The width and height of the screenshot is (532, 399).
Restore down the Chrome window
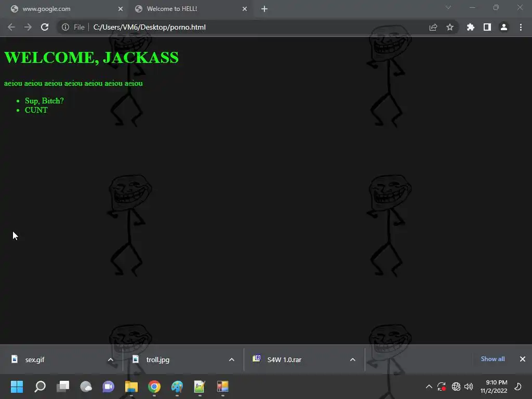coord(496,7)
